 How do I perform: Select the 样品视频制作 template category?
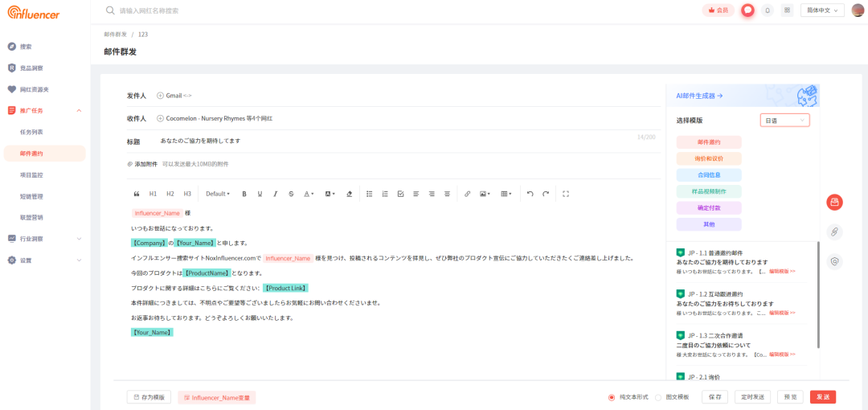coord(709,191)
